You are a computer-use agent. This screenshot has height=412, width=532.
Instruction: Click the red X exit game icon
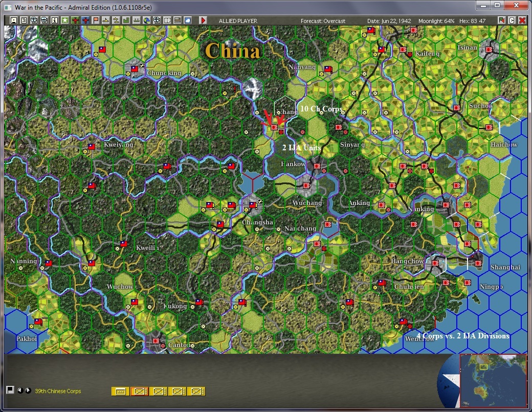[522, 20]
